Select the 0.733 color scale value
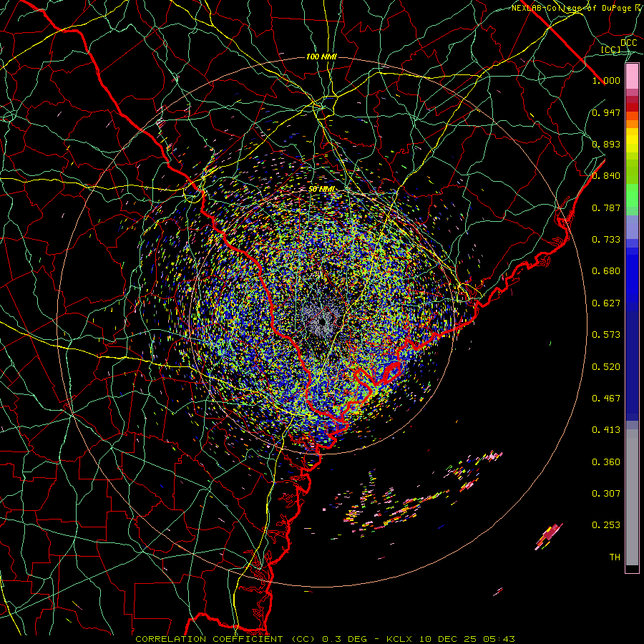 606,240
